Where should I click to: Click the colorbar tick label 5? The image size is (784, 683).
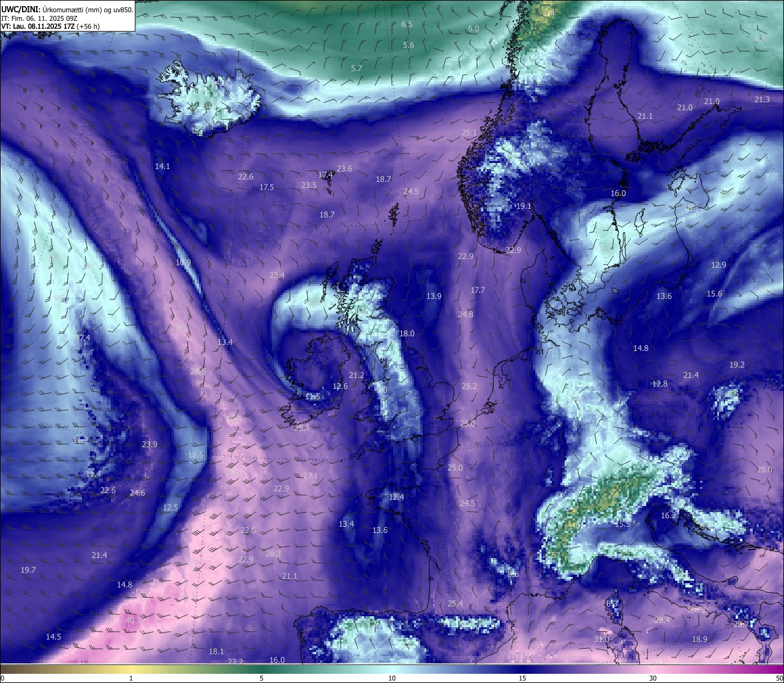click(262, 678)
